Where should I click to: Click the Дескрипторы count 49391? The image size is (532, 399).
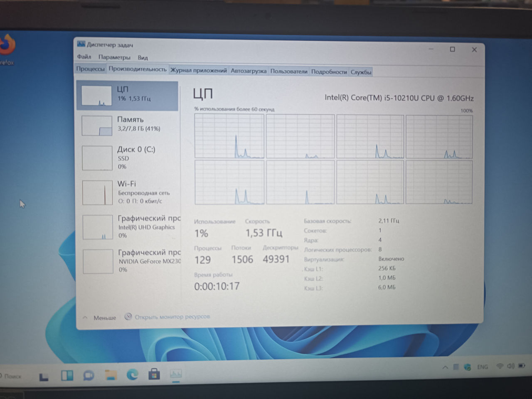coord(276,259)
